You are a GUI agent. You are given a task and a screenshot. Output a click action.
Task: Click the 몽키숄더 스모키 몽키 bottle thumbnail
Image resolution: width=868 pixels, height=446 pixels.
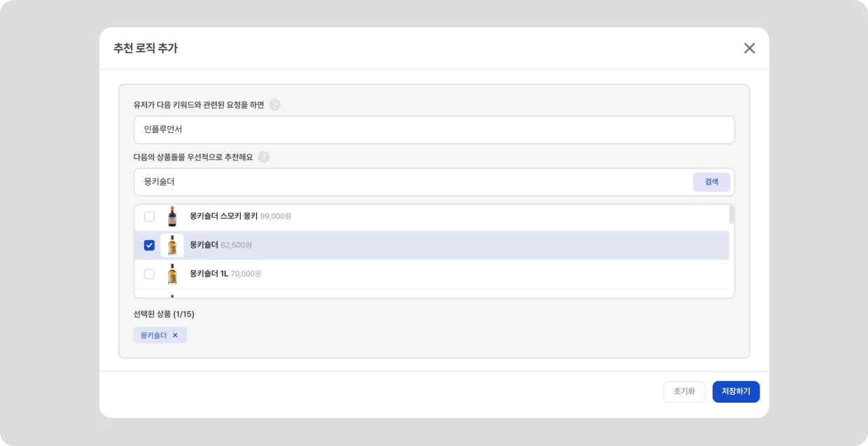[172, 216]
